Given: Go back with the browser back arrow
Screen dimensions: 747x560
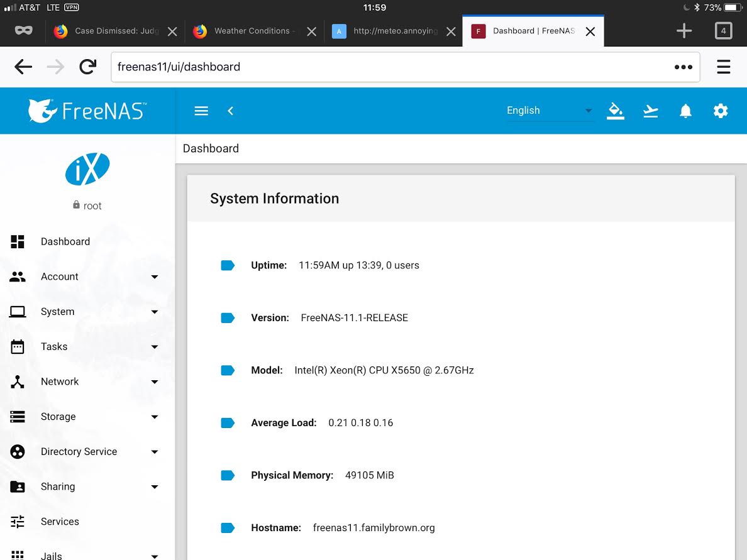Looking at the screenshot, I should click(x=23, y=67).
